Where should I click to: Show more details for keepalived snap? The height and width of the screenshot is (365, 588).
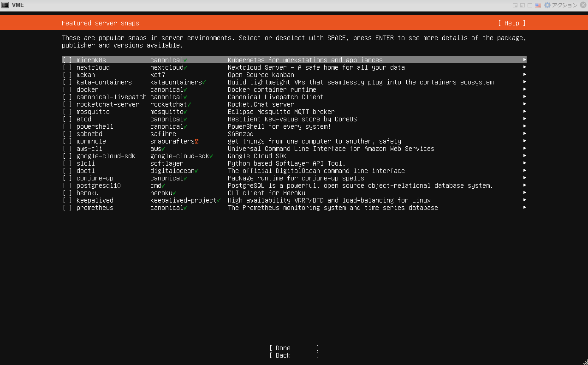point(525,200)
